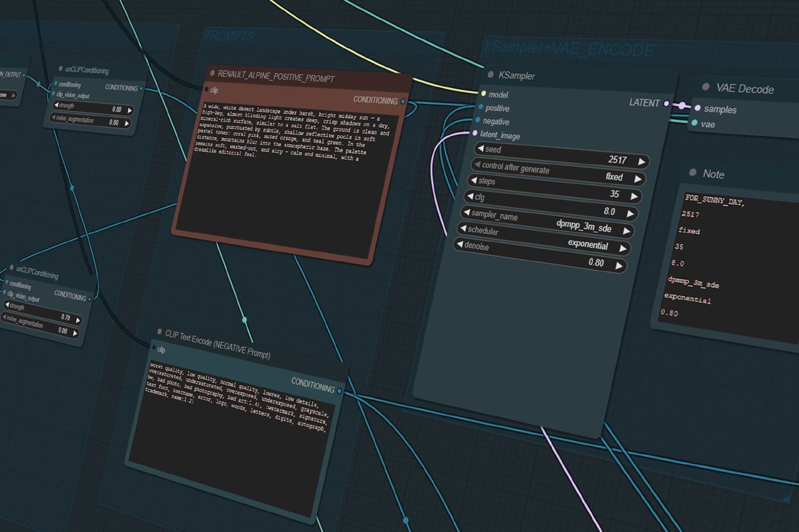Collapse the Note node via its title dot
This screenshot has width=799, height=532.
point(692,173)
